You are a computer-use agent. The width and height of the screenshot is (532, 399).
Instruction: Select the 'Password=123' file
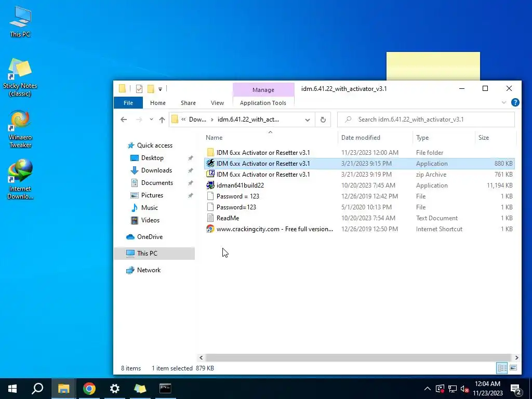coord(360,207)
